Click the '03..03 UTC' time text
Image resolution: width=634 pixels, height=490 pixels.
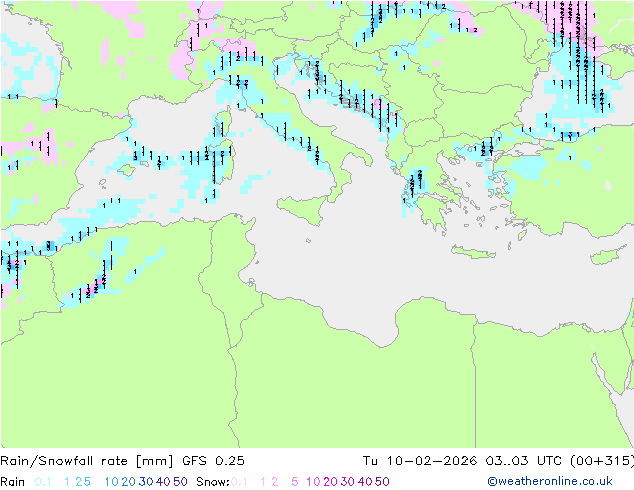[523, 461]
